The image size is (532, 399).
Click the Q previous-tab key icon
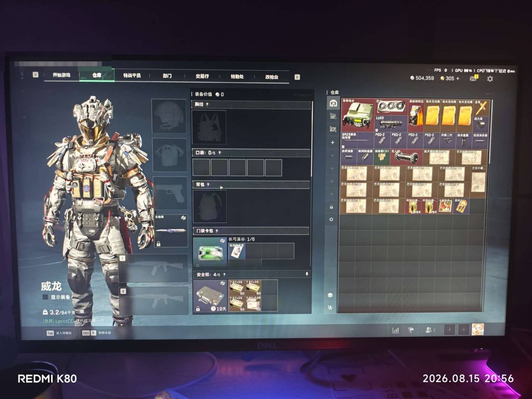click(35, 75)
